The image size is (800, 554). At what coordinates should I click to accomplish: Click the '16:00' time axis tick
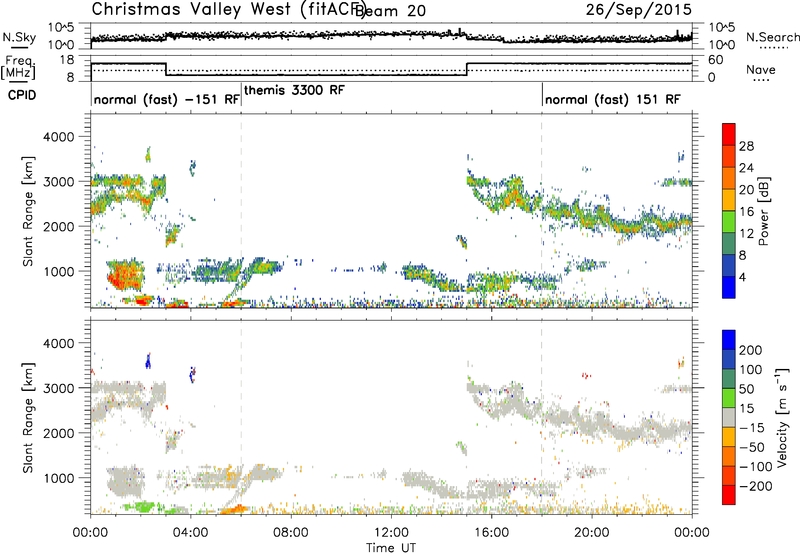pos(491,532)
